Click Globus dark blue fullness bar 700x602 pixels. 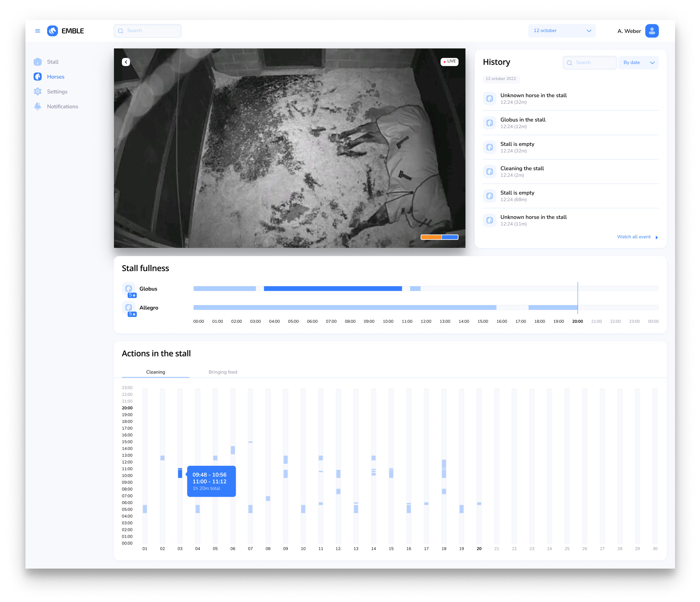(x=333, y=289)
